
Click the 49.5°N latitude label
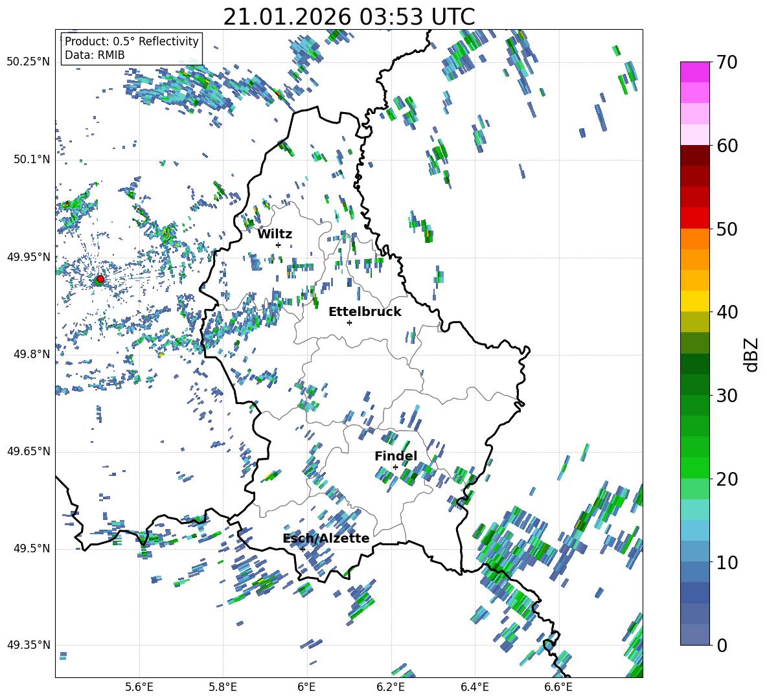pyautogui.click(x=32, y=548)
